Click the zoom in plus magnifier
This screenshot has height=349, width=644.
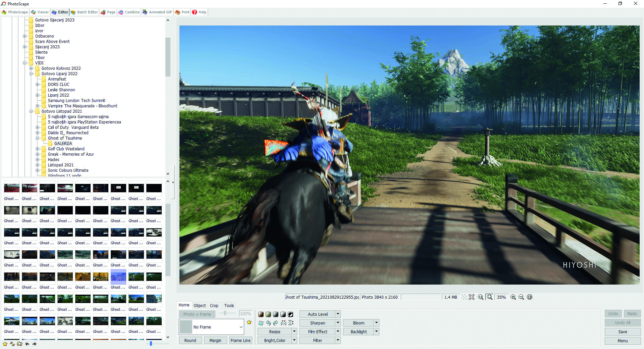coord(513,297)
